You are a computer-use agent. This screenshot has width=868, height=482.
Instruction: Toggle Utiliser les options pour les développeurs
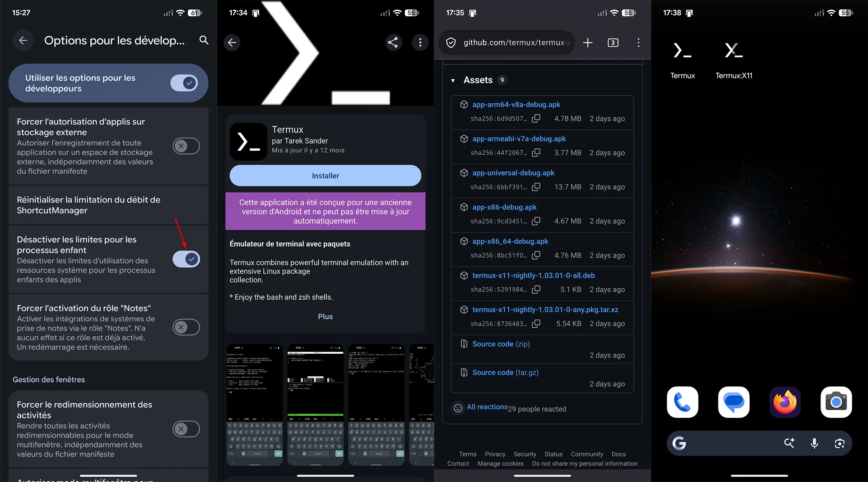tap(184, 83)
